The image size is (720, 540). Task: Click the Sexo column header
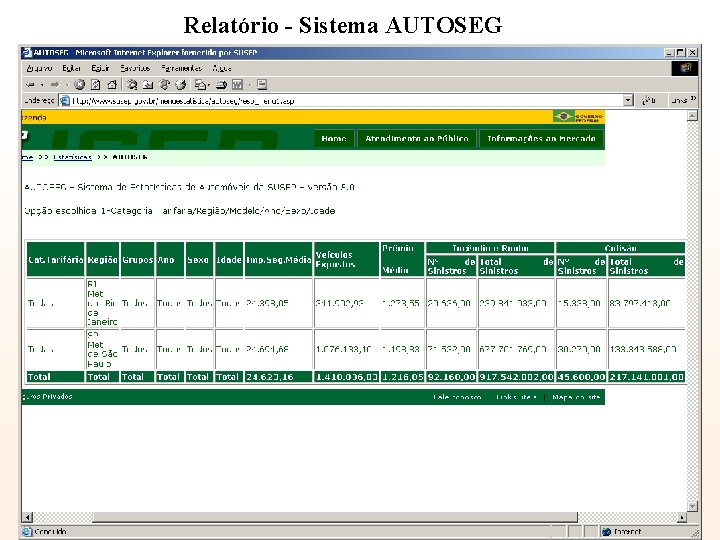199,259
